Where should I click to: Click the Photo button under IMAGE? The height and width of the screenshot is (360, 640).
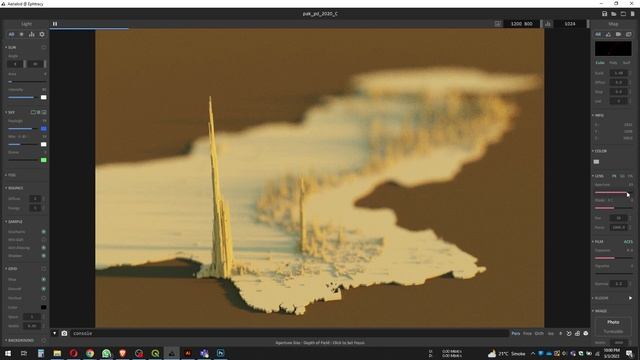pyautogui.click(x=613, y=322)
